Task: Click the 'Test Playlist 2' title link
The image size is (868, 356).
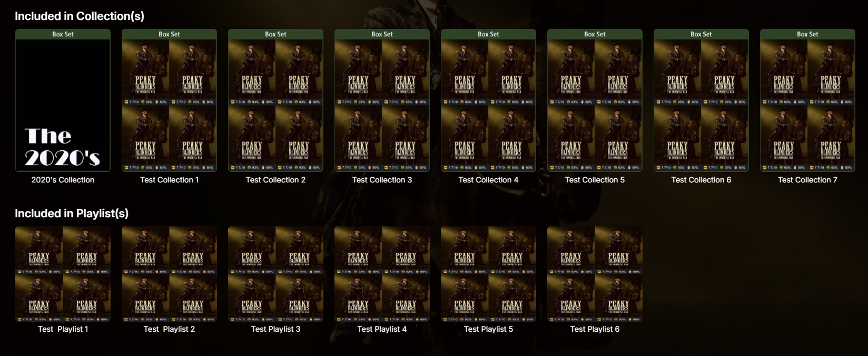Action: pos(169,329)
